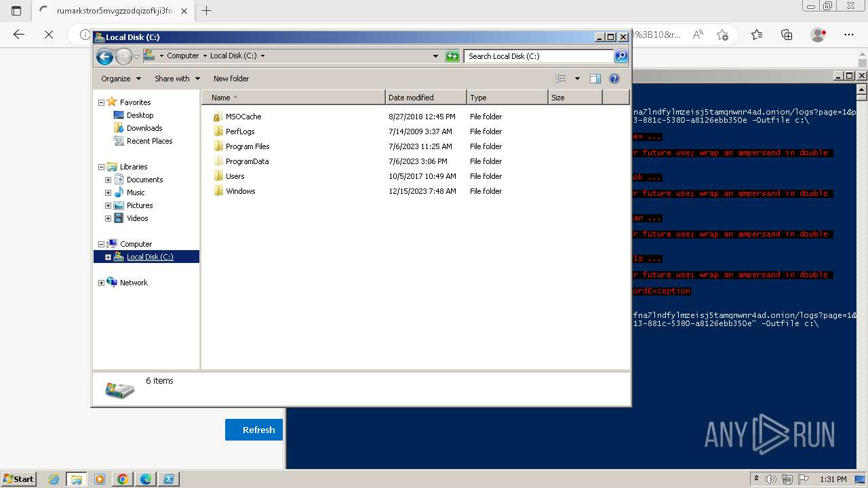
Task: Expand the Documents library node
Action: (x=108, y=180)
